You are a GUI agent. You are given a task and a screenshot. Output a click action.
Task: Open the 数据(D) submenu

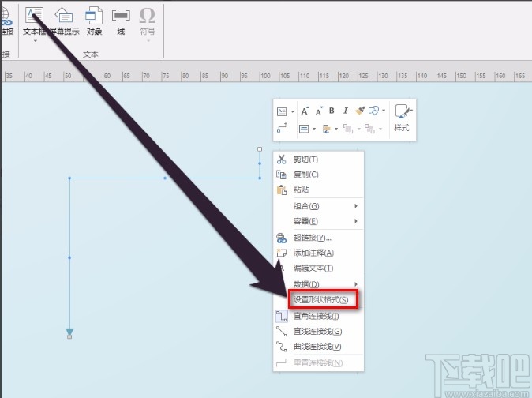[319, 284]
